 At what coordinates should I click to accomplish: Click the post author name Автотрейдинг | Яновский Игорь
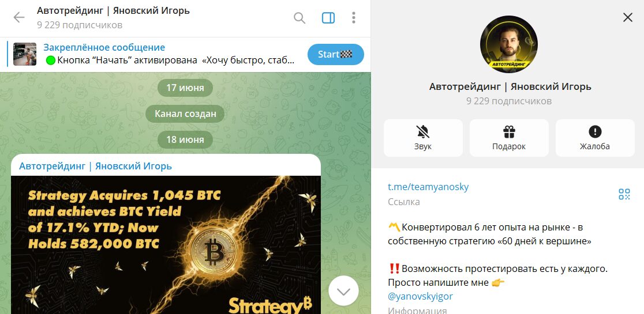tap(95, 166)
